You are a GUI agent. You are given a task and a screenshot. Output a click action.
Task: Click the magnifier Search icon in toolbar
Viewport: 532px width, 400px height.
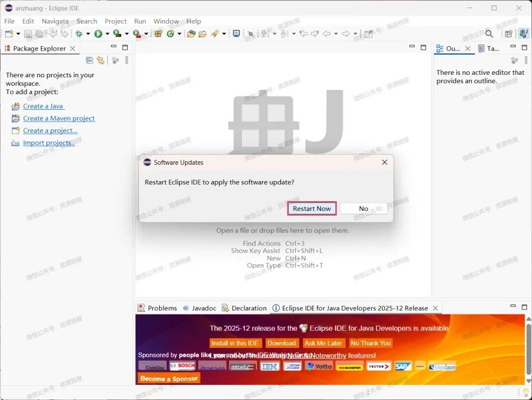click(489, 33)
